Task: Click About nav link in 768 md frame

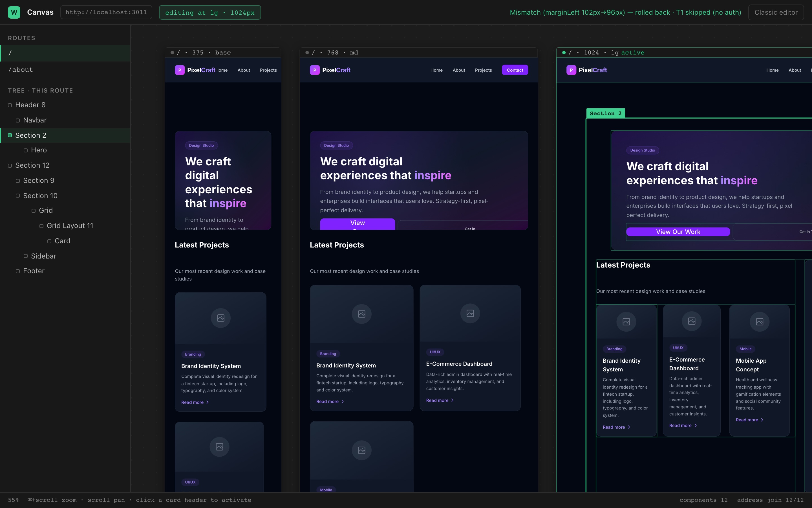Action: coord(459,70)
